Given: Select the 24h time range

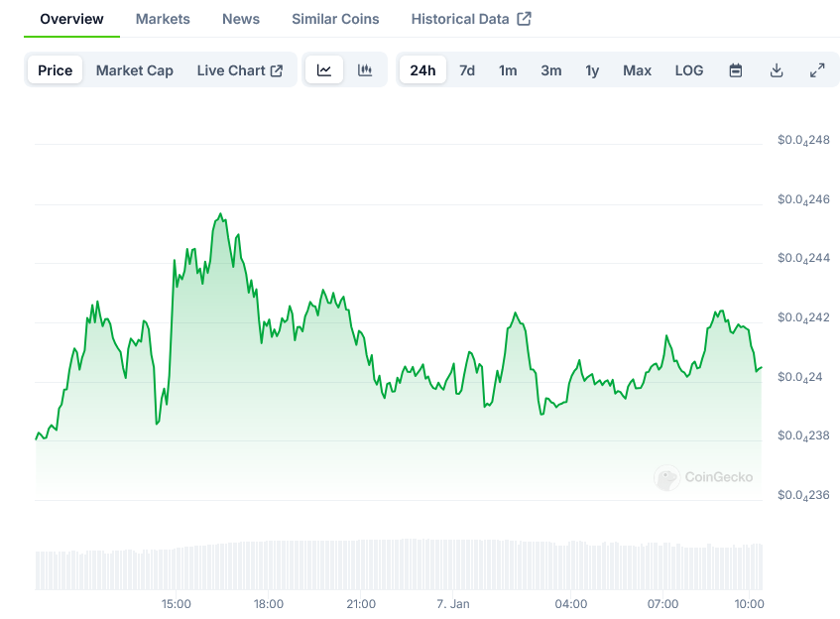Looking at the screenshot, I should coord(422,70).
